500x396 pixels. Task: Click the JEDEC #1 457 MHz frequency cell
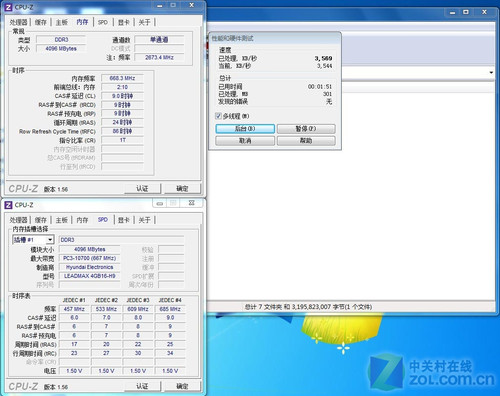[x=74, y=309]
